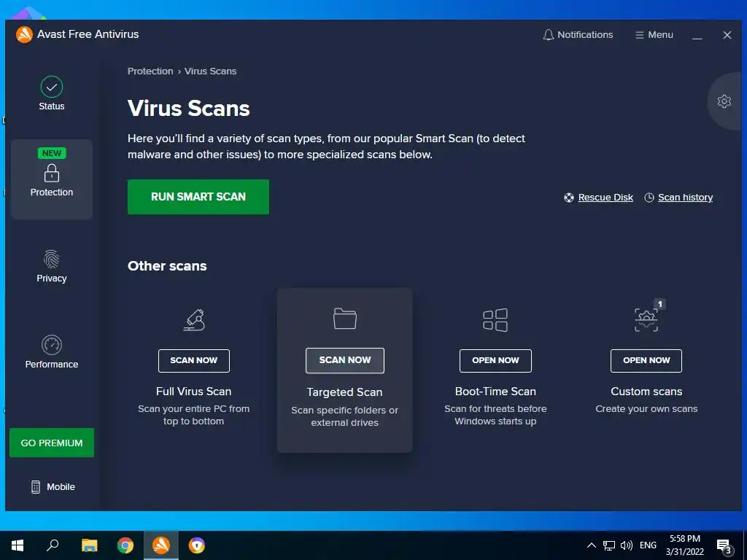Image resolution: width=747 pixels, height=560 pixels.
Task: Run the Smart Scan
Action: (198, 197)
